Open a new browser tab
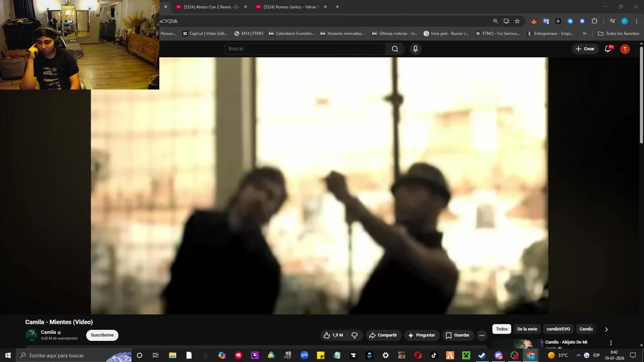 [337, 7]
